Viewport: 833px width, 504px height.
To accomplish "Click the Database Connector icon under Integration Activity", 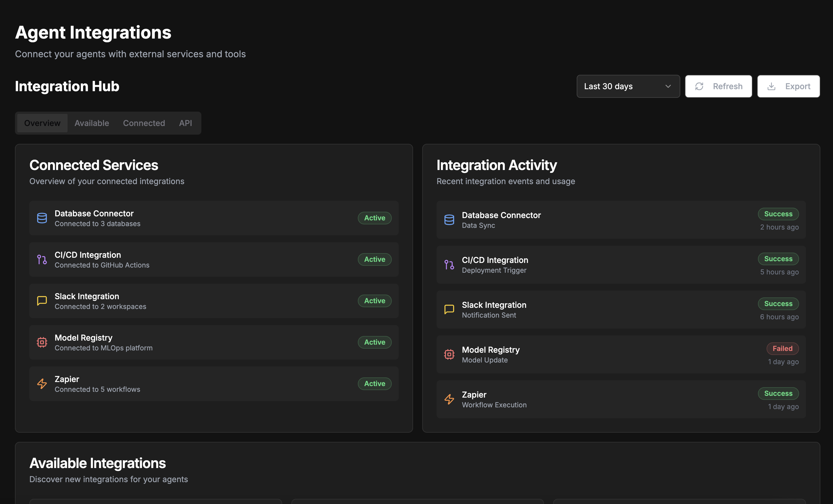I will (449, 220).
